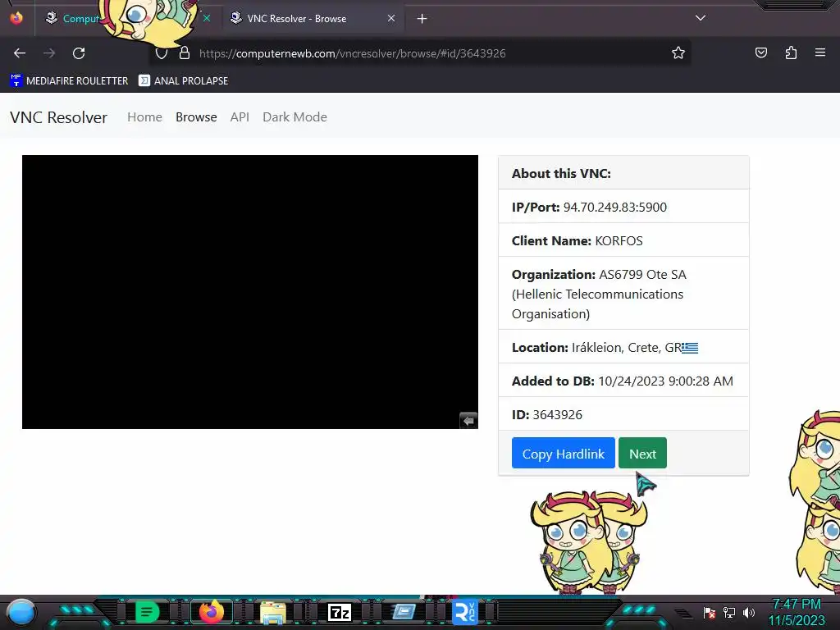Open 7-Zip from the taskbar
The width and height of the screenshot is (840, 630).
pyautogui.click(x=339, y=612)
